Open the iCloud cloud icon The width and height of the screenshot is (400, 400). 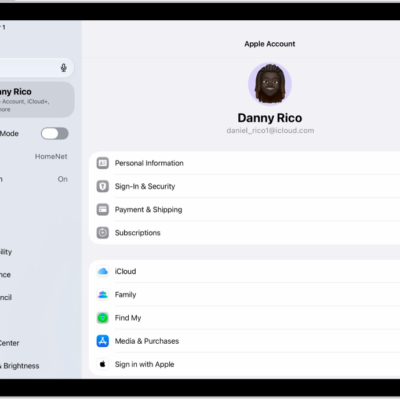tap(103, 271)
